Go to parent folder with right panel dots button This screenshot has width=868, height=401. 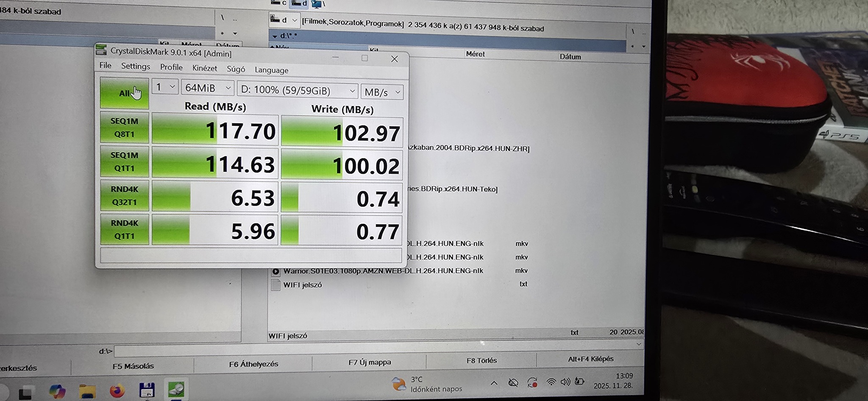click(644, 33)
